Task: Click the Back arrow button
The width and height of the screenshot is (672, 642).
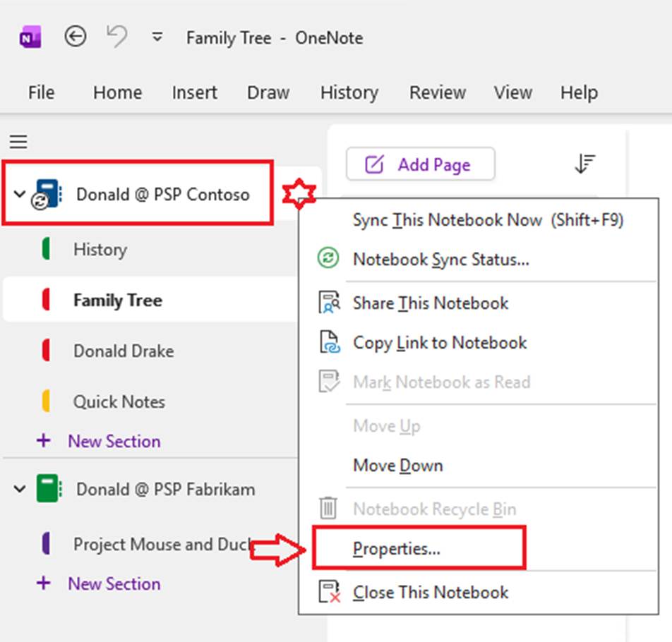Action: coord(76,37)
